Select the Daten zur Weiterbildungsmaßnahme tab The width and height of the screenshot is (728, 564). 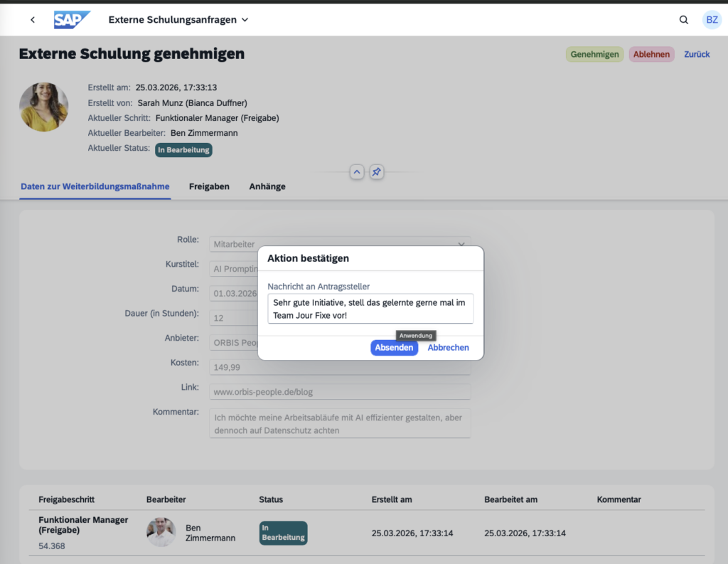95,186
